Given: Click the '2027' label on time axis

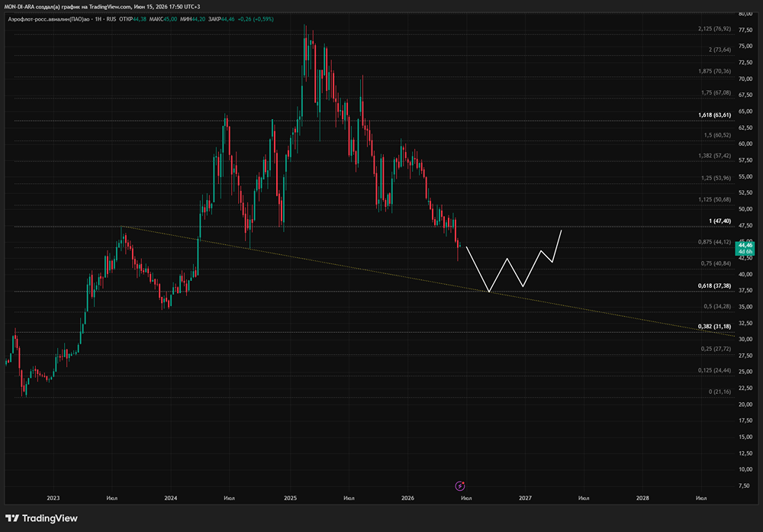Looking at the screenshot, I should (525, 498).
